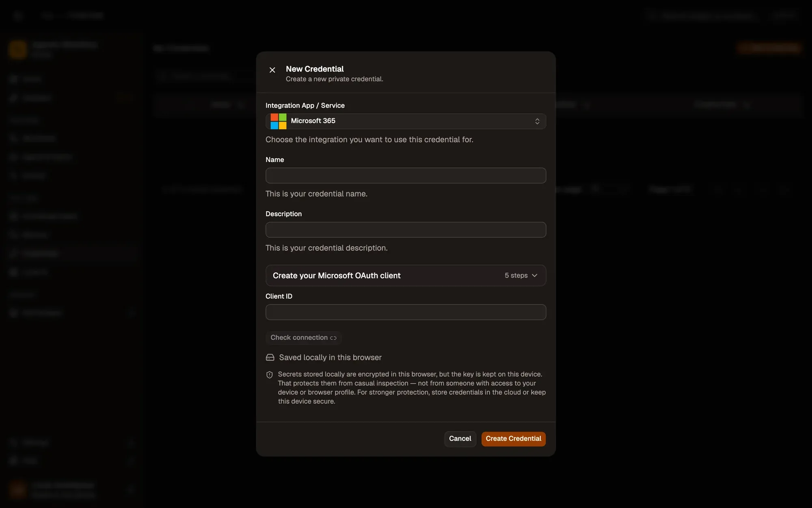Screen dimensions: 812x508
Task: Click the Microsoft 365 logo icon
Action: click(279, 121)
